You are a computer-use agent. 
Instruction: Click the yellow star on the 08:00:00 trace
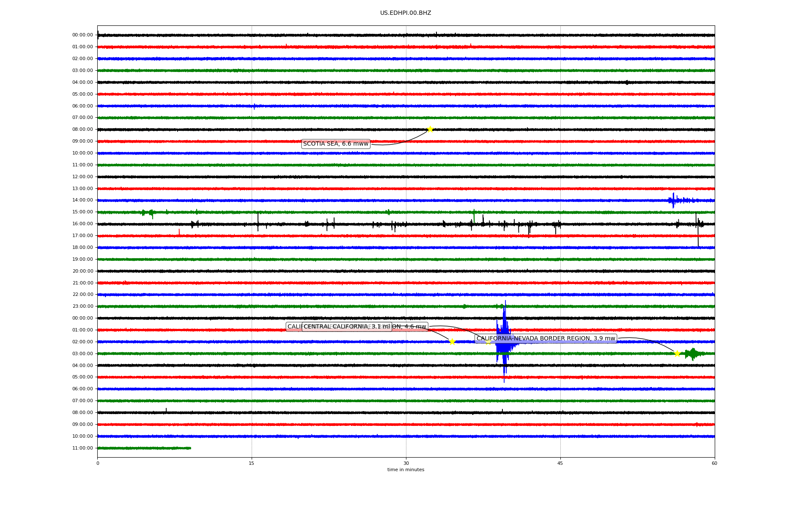[430, 129]
